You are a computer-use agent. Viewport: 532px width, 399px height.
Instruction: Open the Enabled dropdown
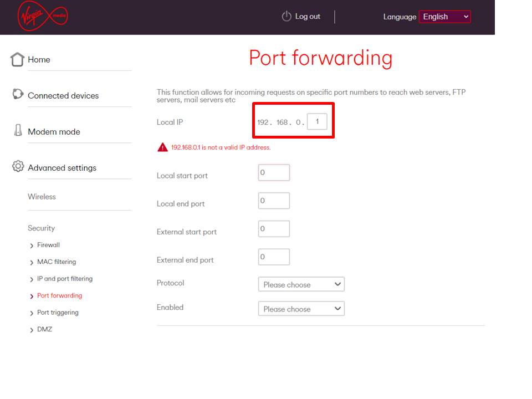(x=301, y=309)
